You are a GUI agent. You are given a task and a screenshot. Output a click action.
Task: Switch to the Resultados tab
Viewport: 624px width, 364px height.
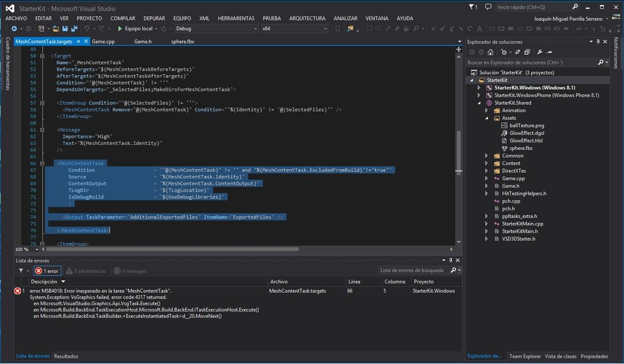tap(66, 356)
